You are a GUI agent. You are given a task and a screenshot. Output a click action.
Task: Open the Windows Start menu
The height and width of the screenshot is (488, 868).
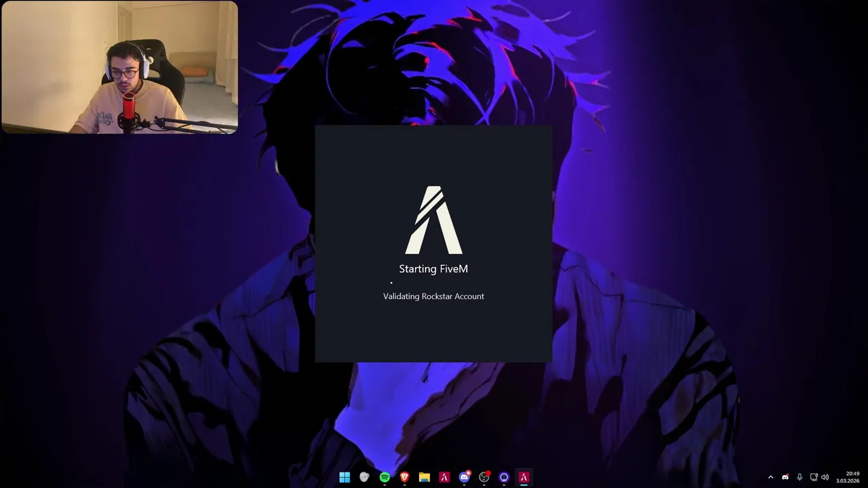(x=344, y=477)
